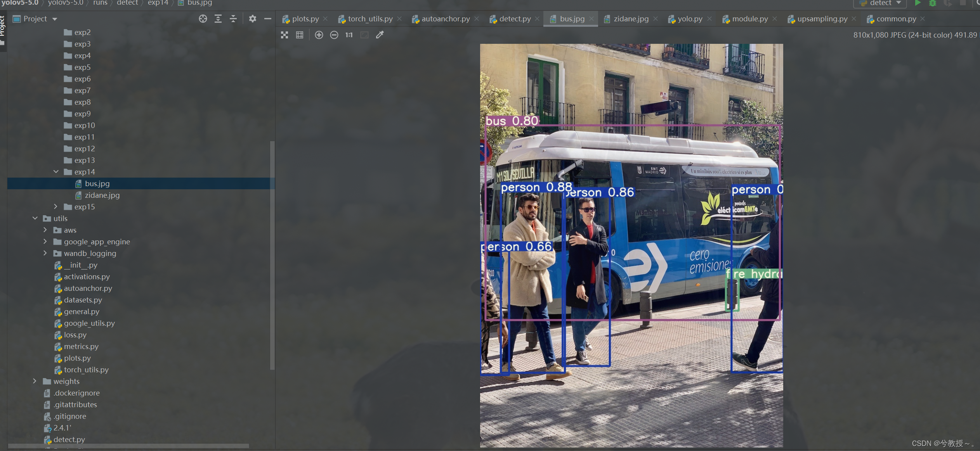Toggle the image grid display

coord(300,35)
